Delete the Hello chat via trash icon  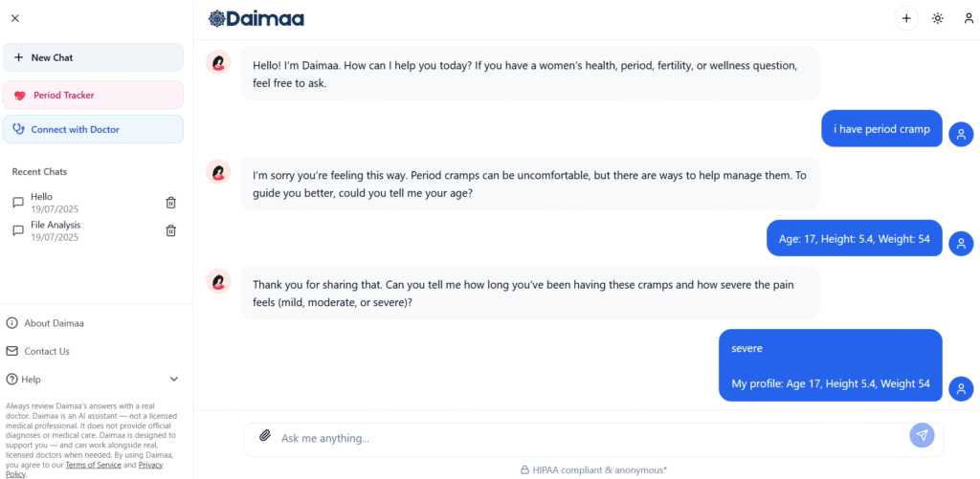tap(170, 202)
